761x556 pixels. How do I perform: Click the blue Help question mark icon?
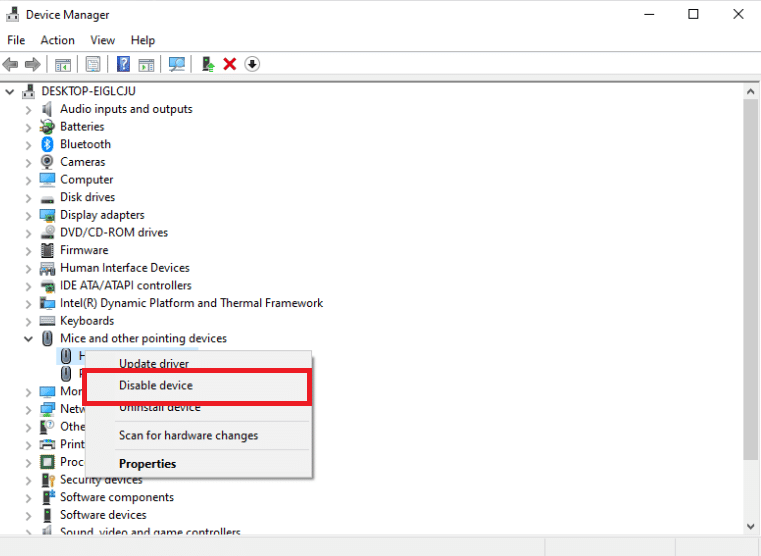(123, 64)
